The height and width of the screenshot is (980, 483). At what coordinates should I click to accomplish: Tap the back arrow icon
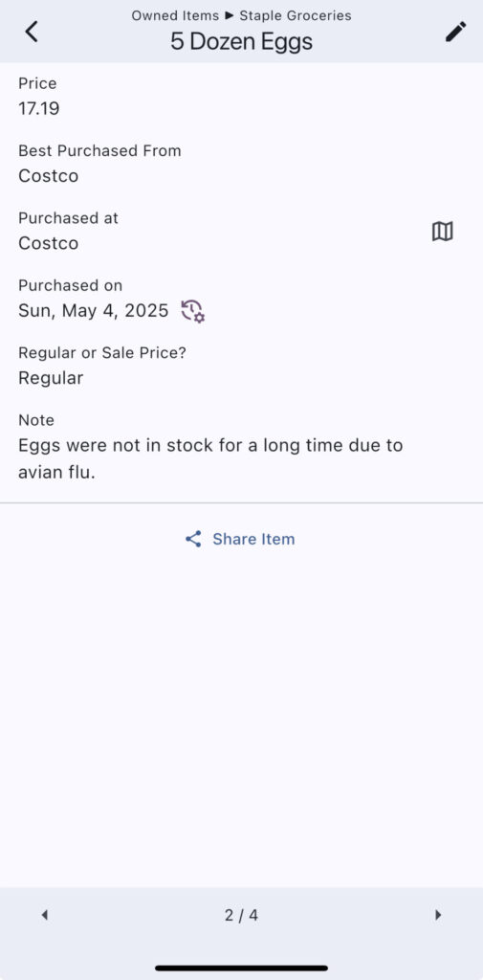tap(32, 32)
